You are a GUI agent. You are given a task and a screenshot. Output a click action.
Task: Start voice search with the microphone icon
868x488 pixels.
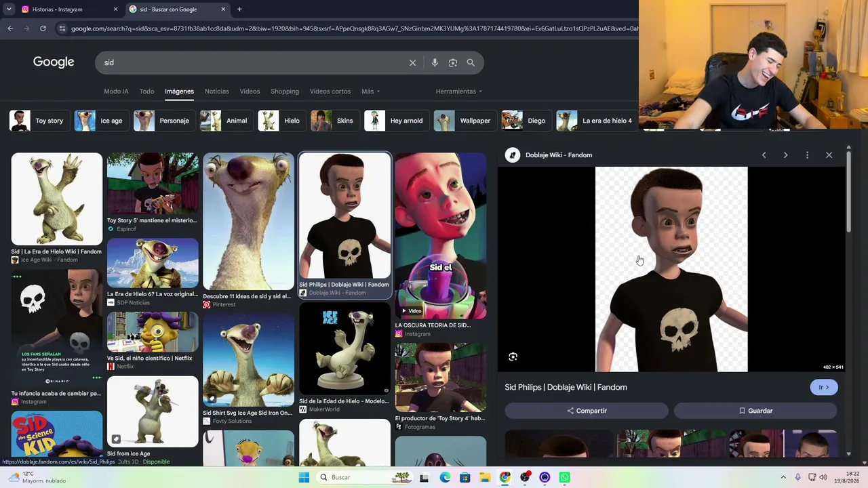435,62
